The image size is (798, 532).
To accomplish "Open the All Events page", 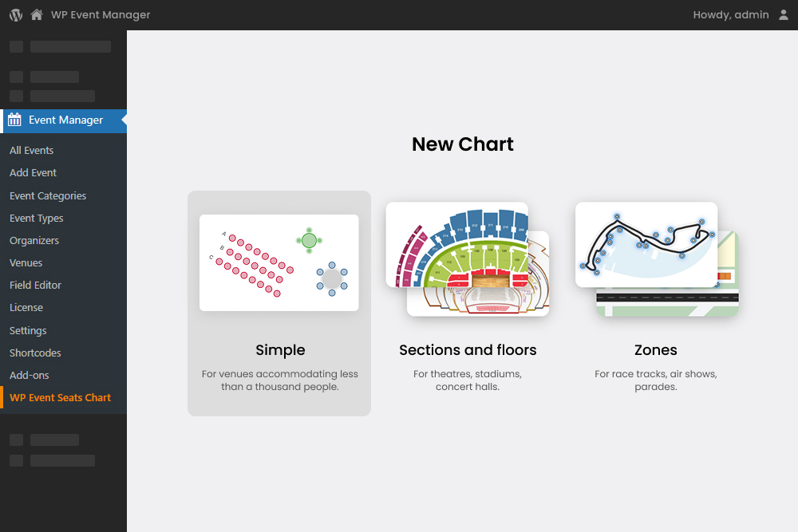I will pos(31,150).
